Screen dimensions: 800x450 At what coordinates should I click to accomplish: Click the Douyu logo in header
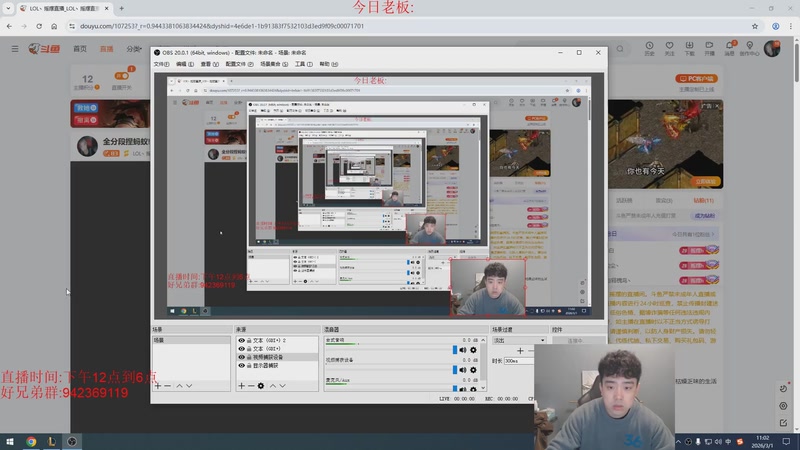coord(44,48)
